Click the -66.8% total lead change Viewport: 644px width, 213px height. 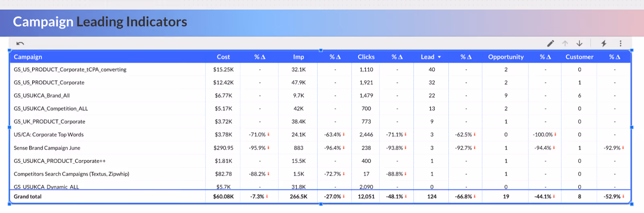pyautogui.click(x=464, y=196)
